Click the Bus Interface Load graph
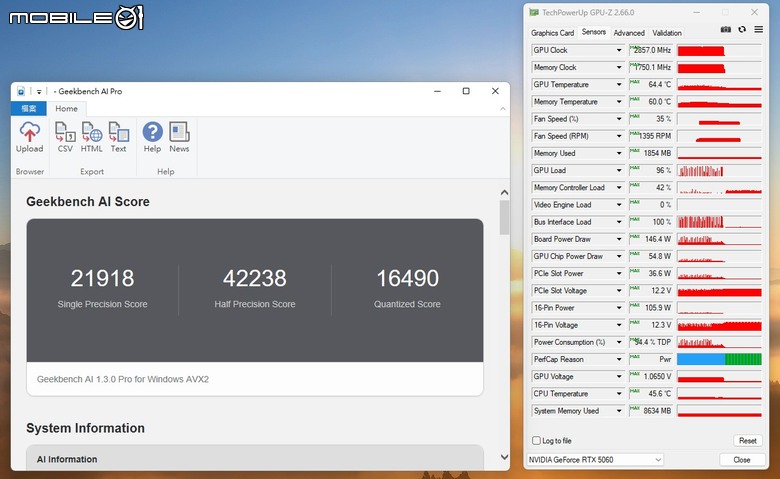Image resolution: width=780 pixels, height=479 pixels. pos(719,222)
